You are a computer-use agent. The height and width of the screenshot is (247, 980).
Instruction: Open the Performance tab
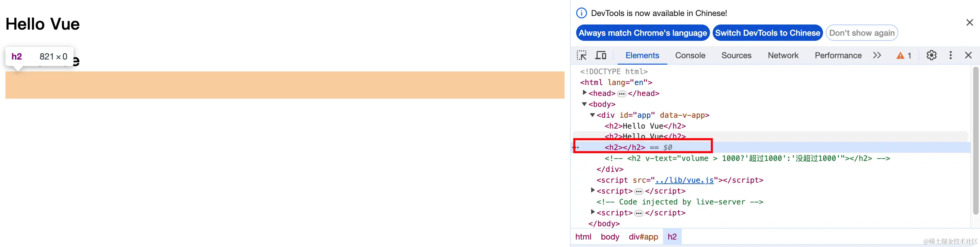pyautogui.click(x=838, y=55)
